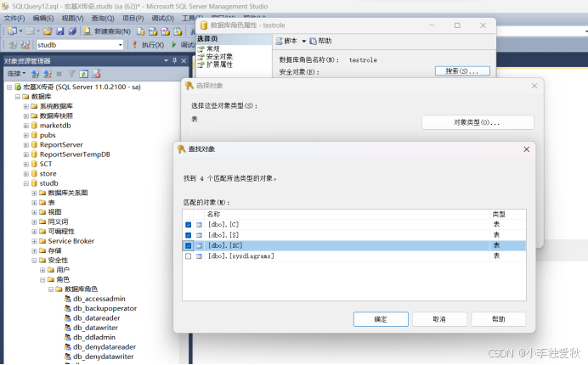Click the pin icon on 对象资源管理器
Viewport: 588px width, 365px height.
click(175, 61)
